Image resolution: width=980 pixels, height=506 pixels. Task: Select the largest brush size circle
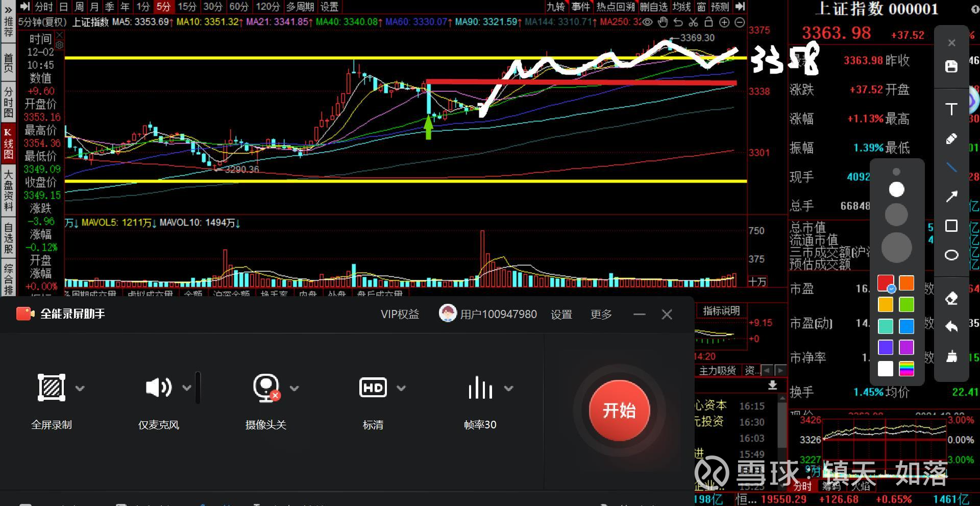pyautogui.click(x=896, y=248)
